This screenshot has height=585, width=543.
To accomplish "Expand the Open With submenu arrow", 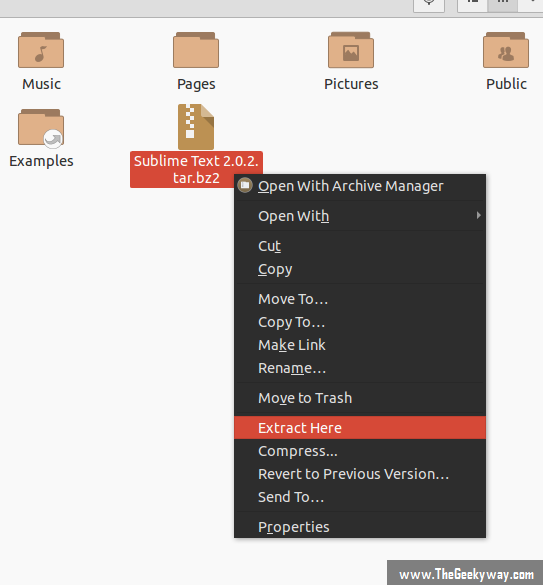I will coord(478,215).
